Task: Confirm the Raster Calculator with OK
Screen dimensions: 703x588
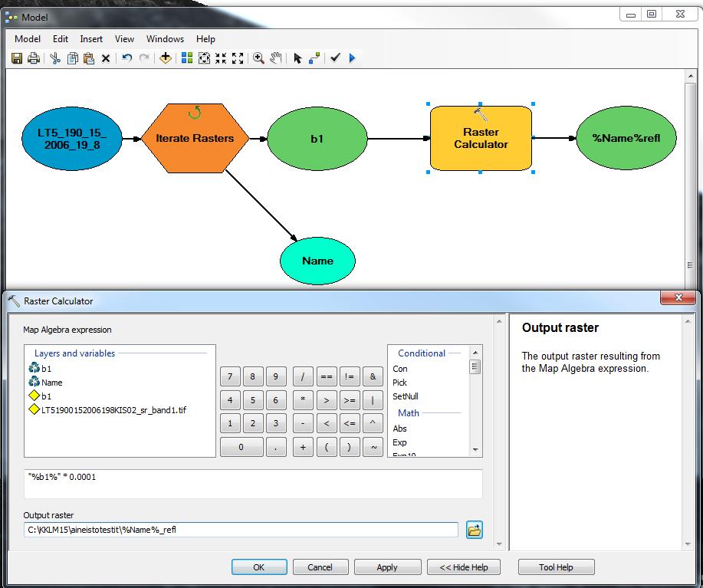Action: [259, 567]
